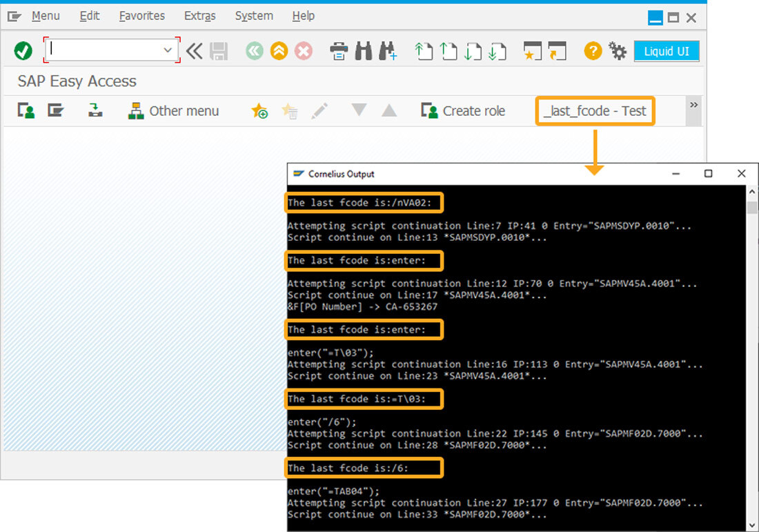Click the red Cancel icon
759x532 pixels.
pyautogui.click(x=304, y=51)
